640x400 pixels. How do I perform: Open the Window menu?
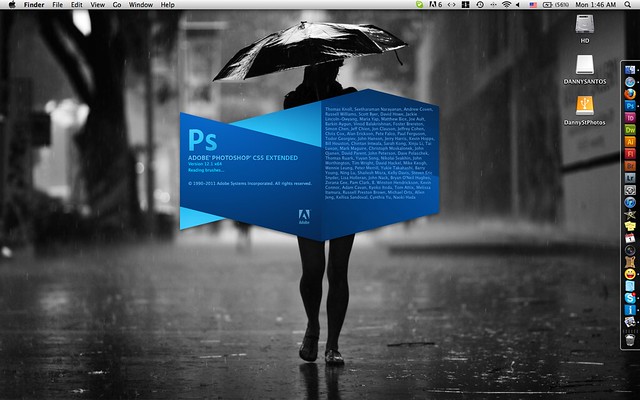[141, 5]
